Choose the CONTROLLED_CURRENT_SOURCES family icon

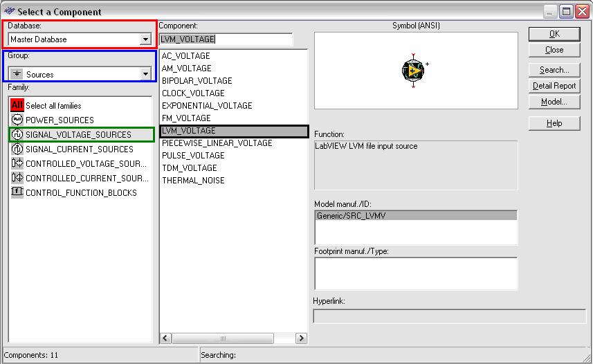pyautogui.click(x=17, y=178)
